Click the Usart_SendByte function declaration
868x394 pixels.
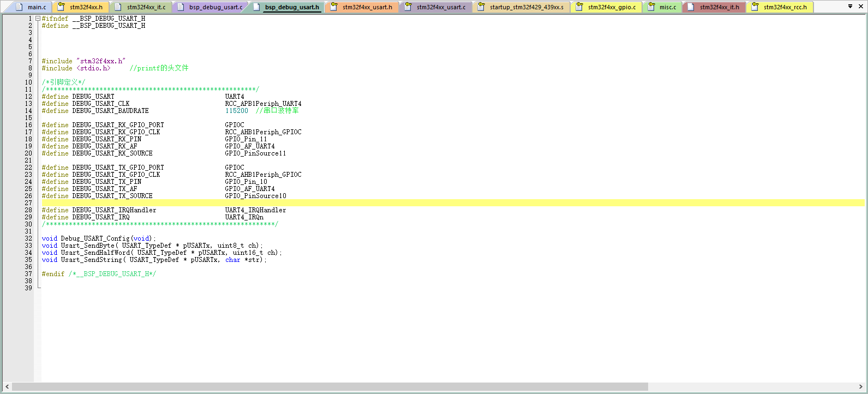[152, 246]
